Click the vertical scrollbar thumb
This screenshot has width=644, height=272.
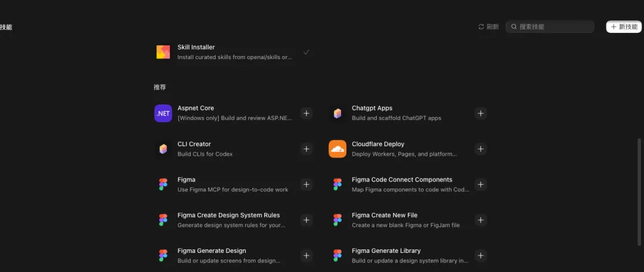pos(639,192)
